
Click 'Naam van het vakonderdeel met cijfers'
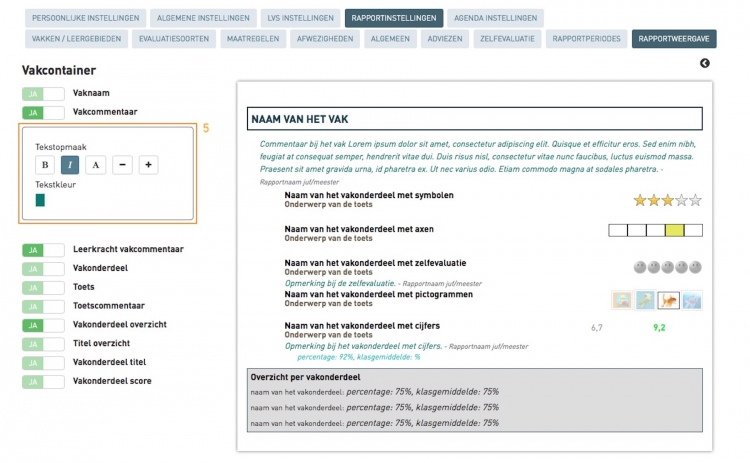[362, 326]
